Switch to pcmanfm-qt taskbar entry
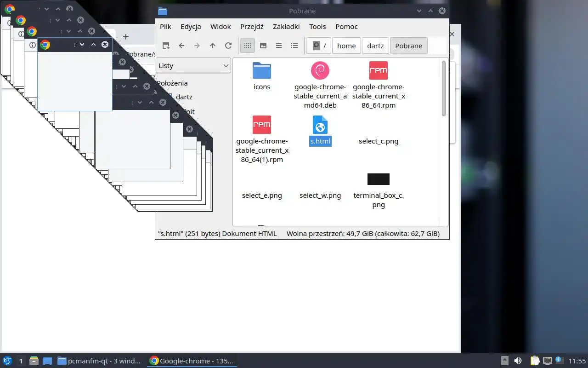This screenshot has height=368, width=588. click(99, 361)
